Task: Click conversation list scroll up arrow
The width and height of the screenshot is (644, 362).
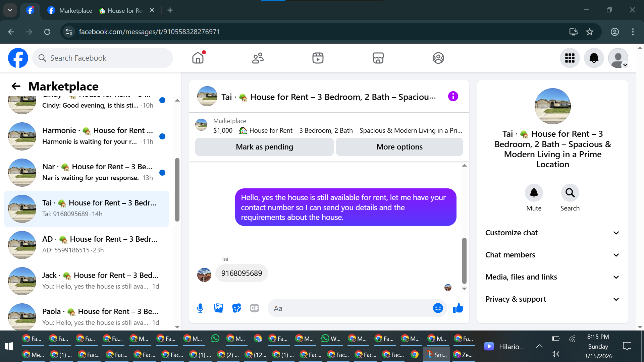Action: [177, 100]
